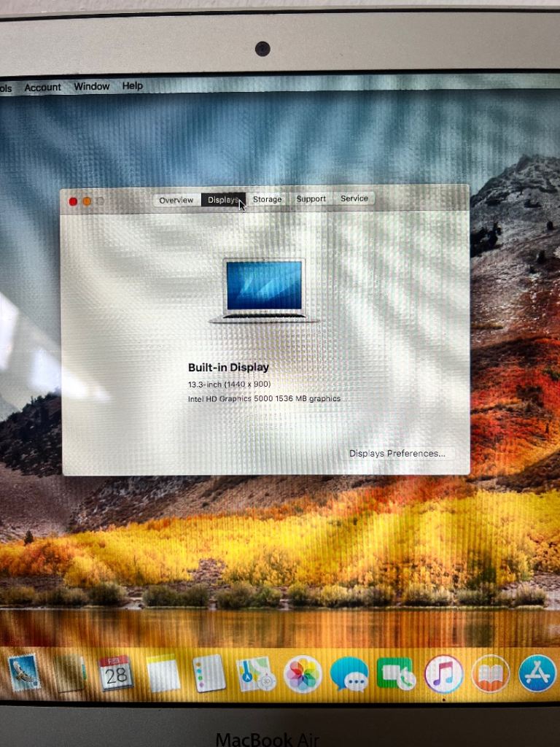Open iTunes from the Dock
The width and height of the screenshot is (560, 747).
[x=443, y=674]
